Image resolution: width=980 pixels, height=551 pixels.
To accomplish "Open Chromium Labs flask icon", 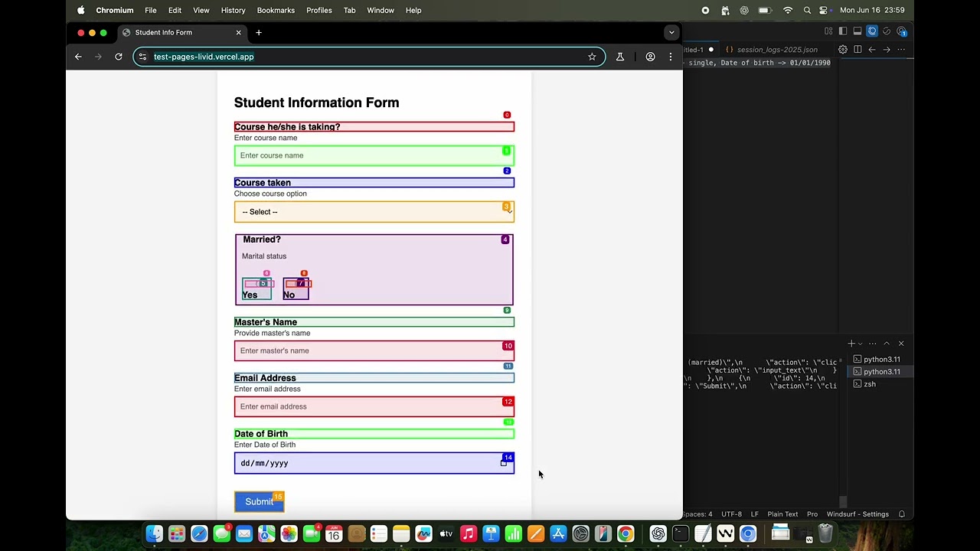I will [x=620, y=57].
